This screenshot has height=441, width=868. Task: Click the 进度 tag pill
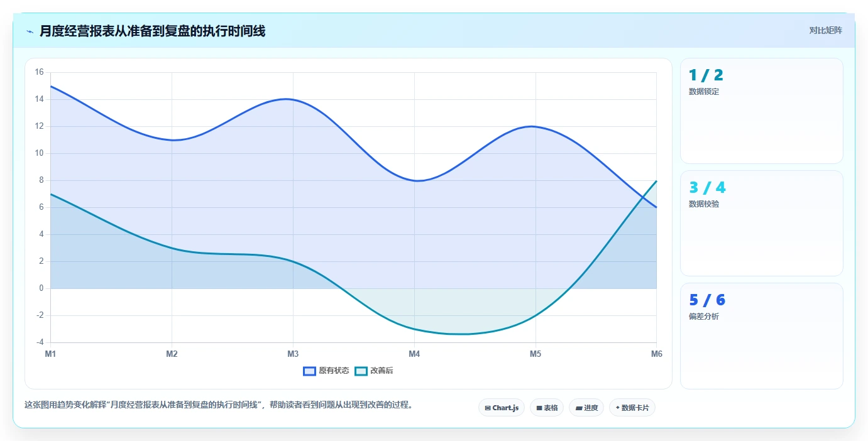tap(586, 408)
